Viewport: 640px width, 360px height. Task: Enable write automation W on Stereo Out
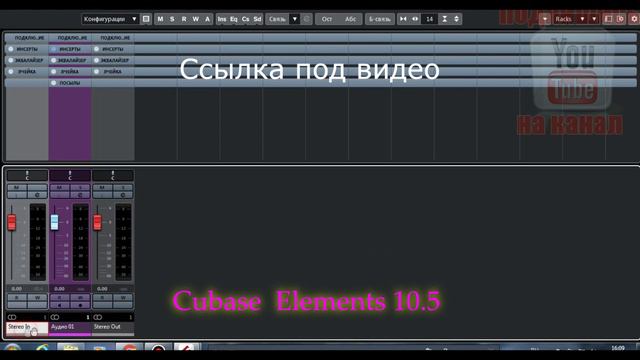(x=123, y=298)
